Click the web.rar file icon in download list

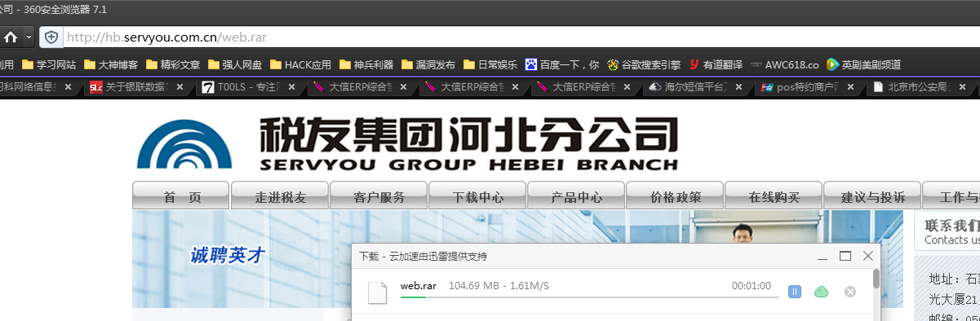click(x=377, y=292)
